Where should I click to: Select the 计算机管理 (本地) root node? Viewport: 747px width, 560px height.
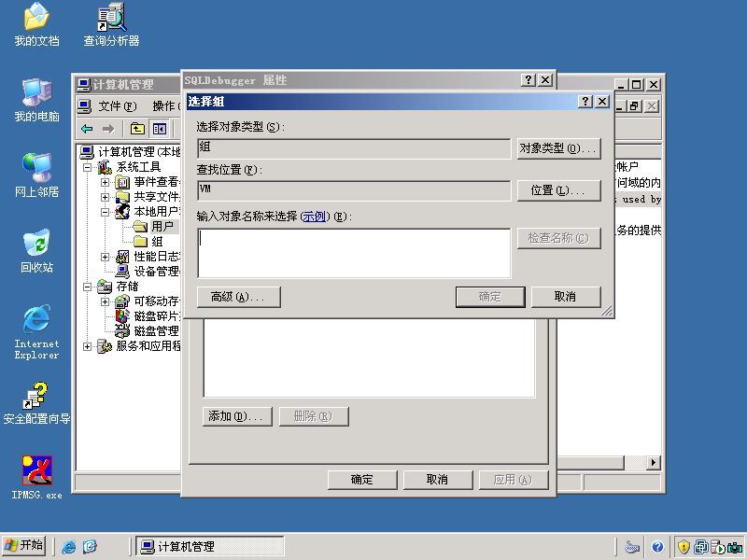tap(138, 152)
